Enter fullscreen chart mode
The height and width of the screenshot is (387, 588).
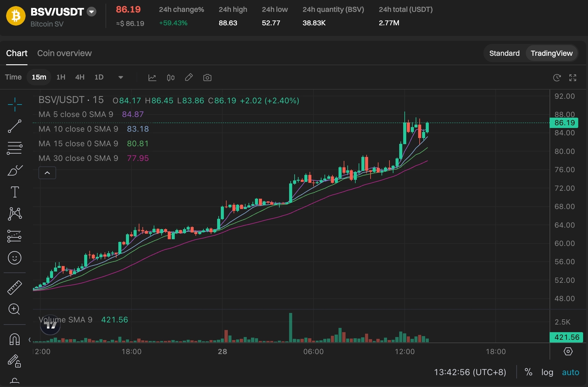click(x=573, y=77)
